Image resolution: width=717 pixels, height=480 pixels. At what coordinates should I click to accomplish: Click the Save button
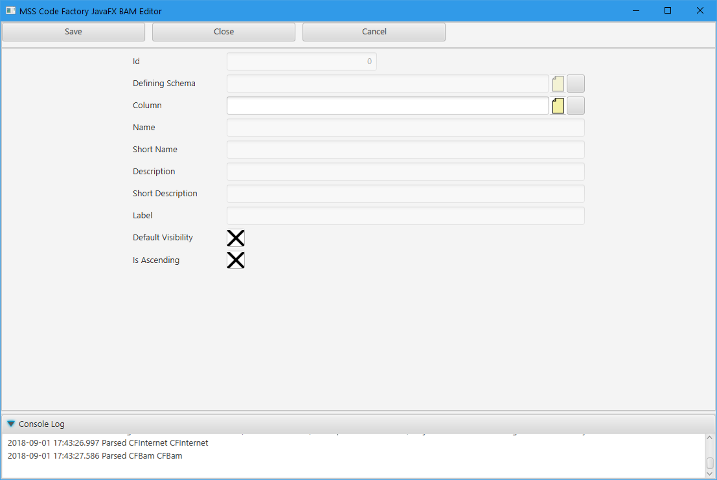[73, 32]
